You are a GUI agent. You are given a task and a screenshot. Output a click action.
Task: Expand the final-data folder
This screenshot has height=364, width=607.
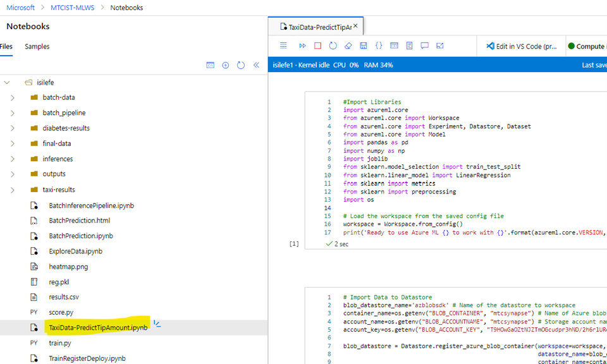(13, 143)
